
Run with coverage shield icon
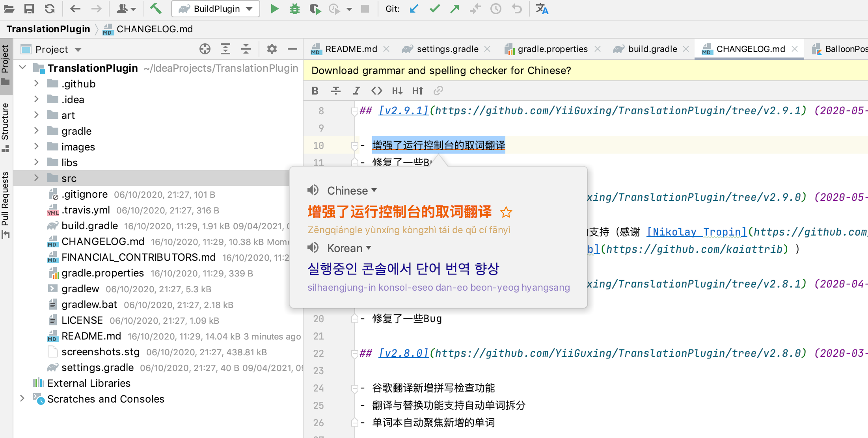(x=315, y=9)
